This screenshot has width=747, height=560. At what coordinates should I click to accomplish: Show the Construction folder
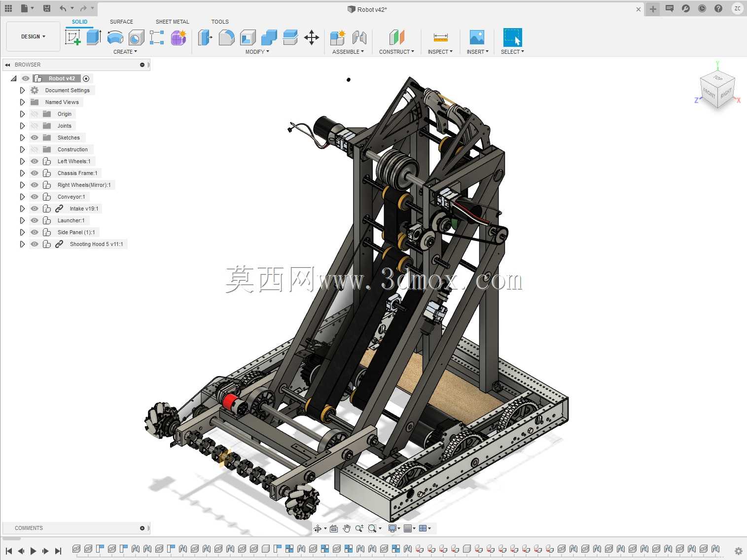point(35,149)
